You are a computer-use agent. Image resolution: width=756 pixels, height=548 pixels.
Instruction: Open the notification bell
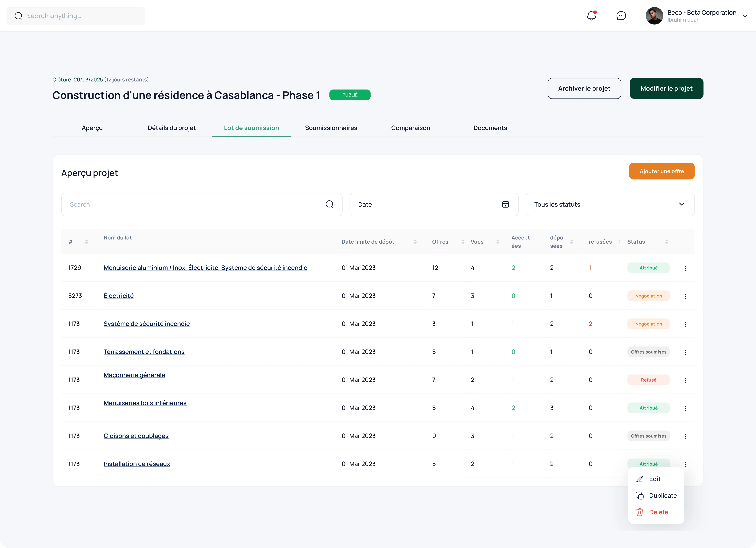(x=591, y=16)
